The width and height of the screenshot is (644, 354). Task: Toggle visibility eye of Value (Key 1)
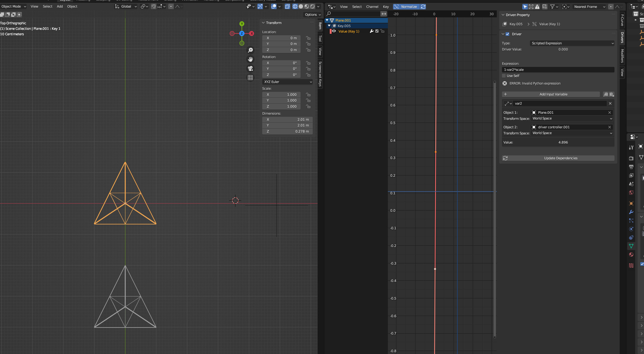pos(334,31)
